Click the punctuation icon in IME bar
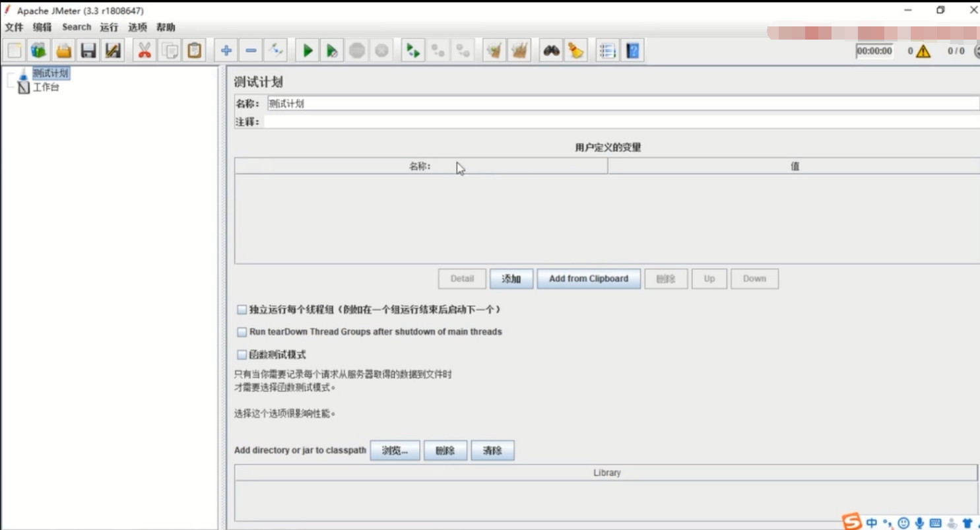The height and width of the screenshot is (530, 980). (x=888, y=523)
